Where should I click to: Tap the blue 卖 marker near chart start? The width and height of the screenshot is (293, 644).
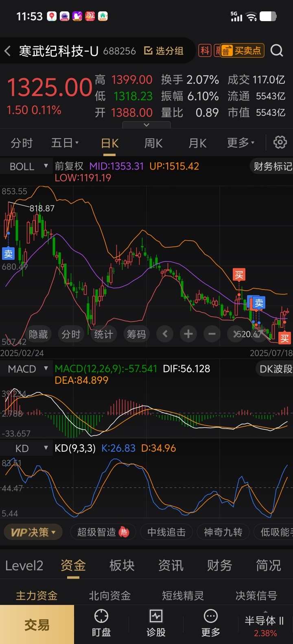(8, 254)
